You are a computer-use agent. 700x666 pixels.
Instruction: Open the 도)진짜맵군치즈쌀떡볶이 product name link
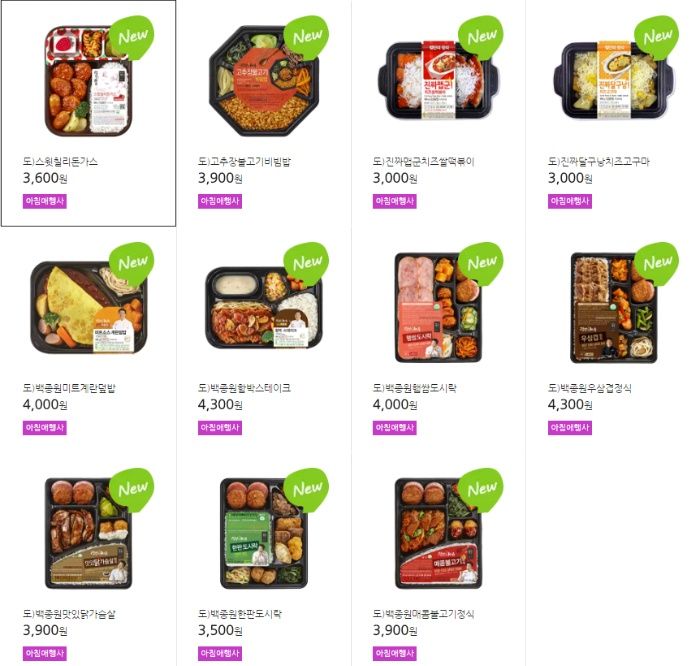pos(424,162)
